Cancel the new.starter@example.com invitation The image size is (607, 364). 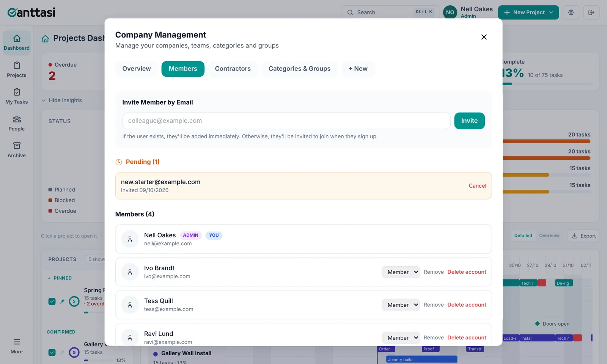point(477,186)
